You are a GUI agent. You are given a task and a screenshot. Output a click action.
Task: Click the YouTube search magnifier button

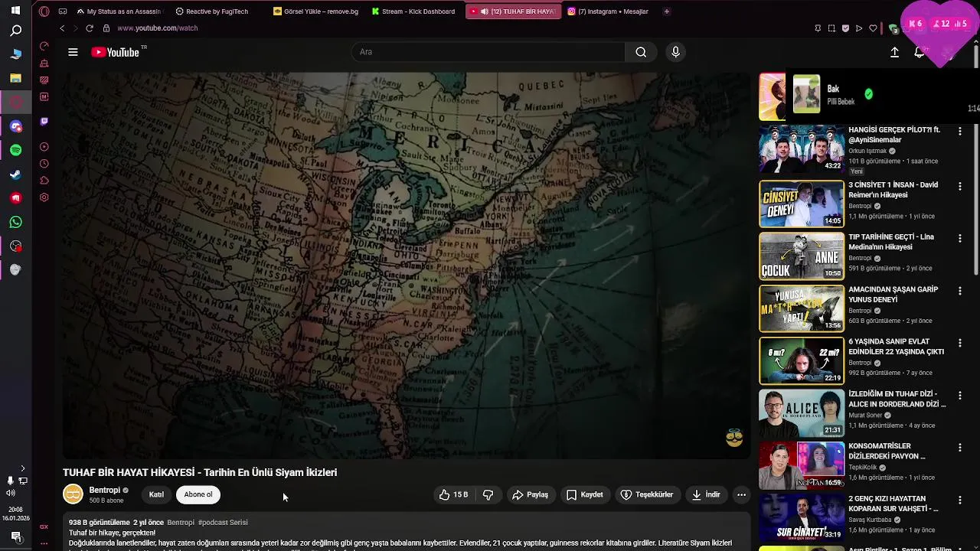point(641,52)
